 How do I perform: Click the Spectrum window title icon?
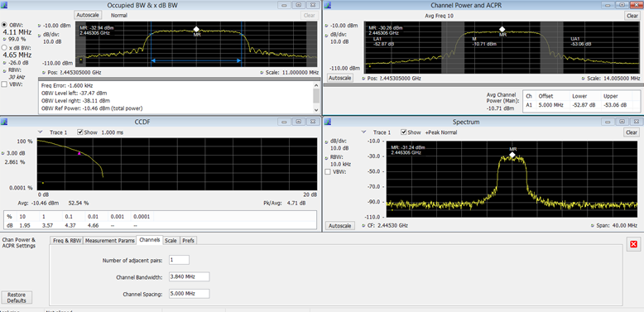pos(328,122)
